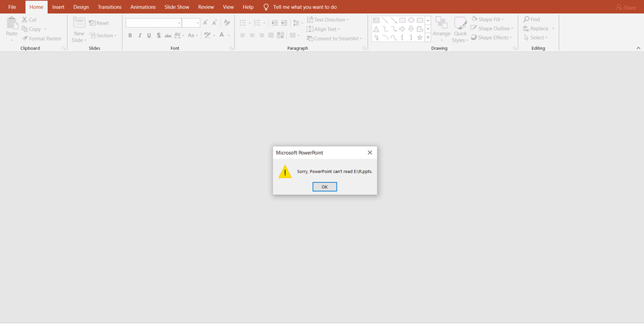Toggle Underline formatting
The height and width of the screenshot is (324, 644).
[x=149, y=36]
